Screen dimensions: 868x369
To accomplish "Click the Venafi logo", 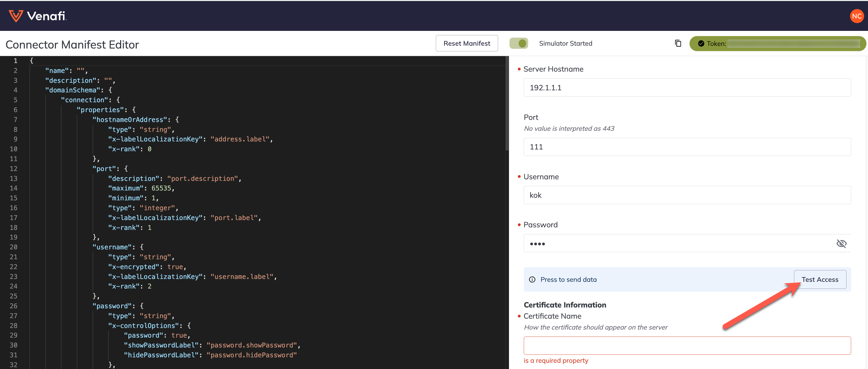I will tap(37, 16).
